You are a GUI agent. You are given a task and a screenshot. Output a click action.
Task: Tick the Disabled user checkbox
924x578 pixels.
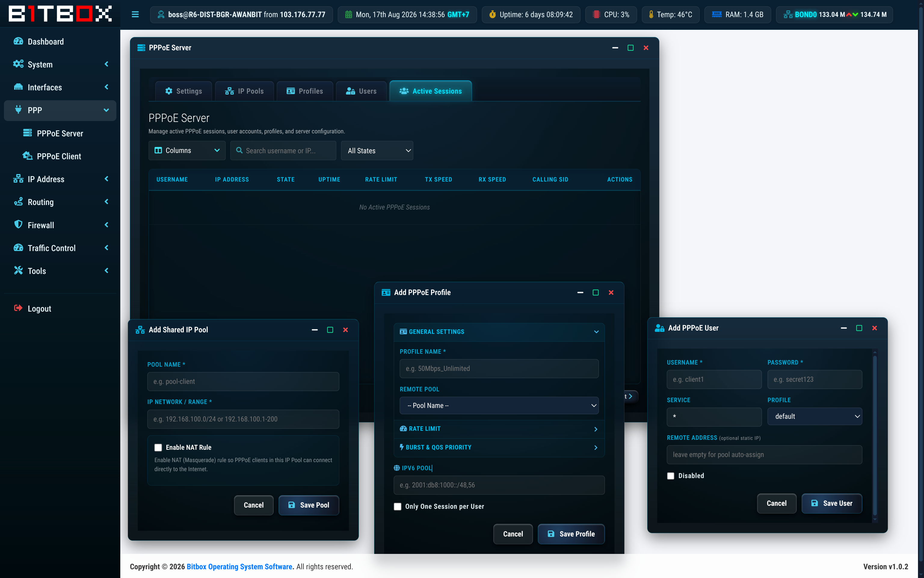pos(670,476)
